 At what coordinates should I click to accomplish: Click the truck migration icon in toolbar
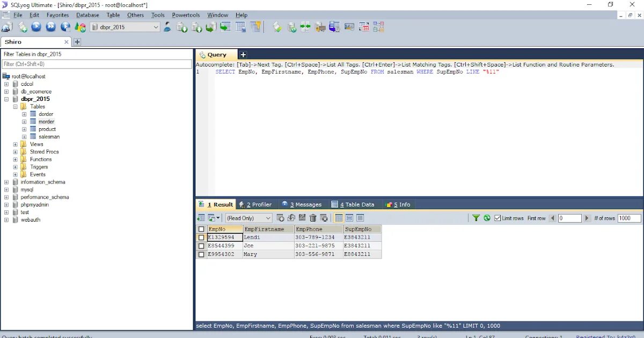[x=320, y=27]
